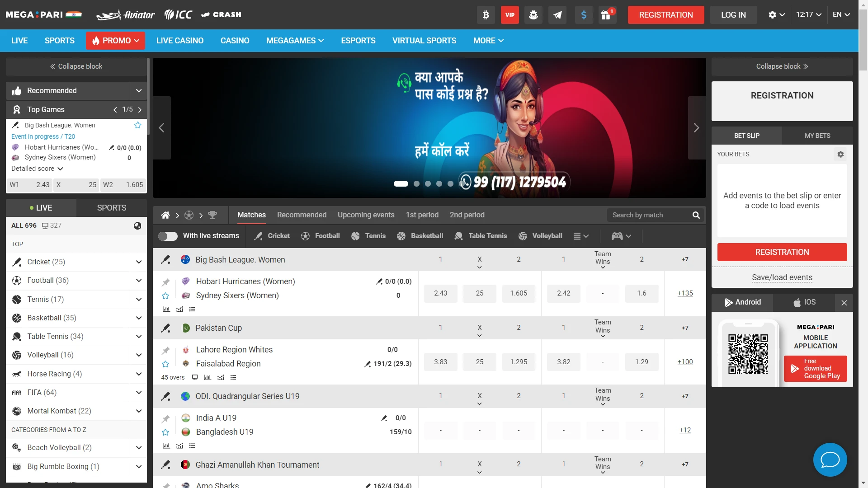Open the Aviator game logo
Viewport: 868px width, 488px height.
pyautogui.click(x=126, y=15)
